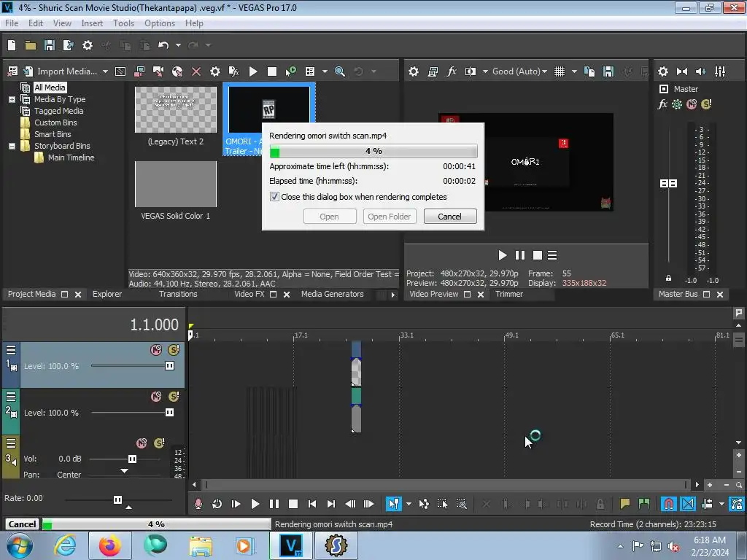Open the Tools menu
This screenshot has height=560, width=747.
123,23
